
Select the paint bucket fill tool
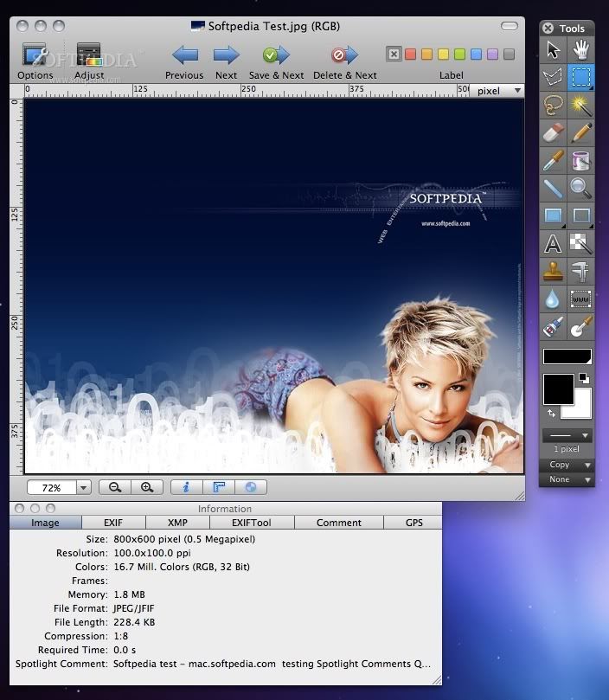[x=580, y=160]
